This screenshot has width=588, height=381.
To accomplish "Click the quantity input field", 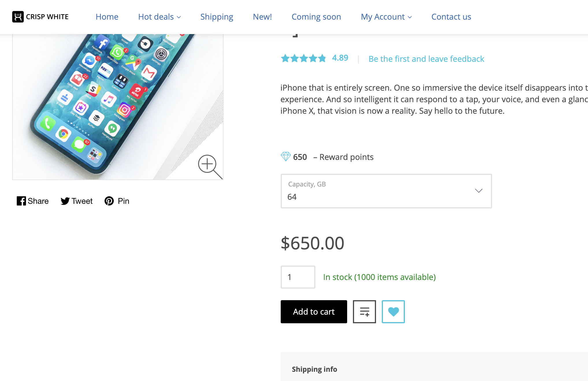I will pyautogui.click(x=298, y=277).
